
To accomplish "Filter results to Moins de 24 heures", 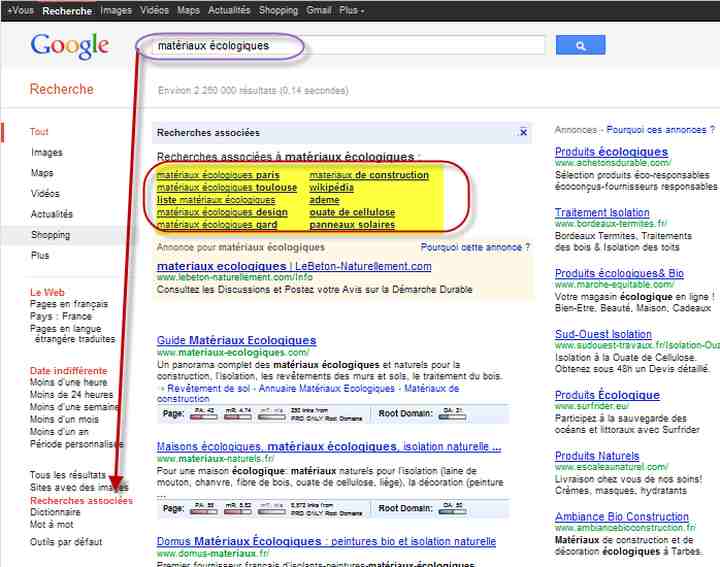I will [71, 395].
